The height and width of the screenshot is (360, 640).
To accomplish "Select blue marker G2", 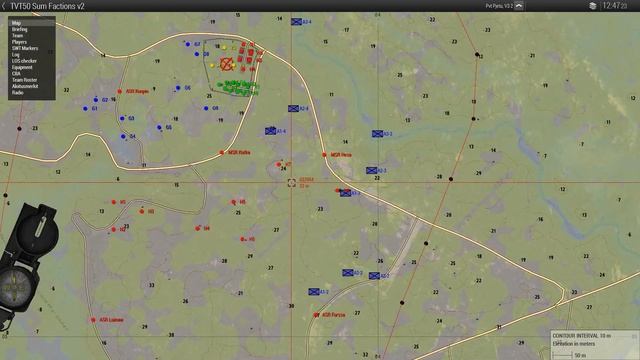I will [x=96, y=100].
